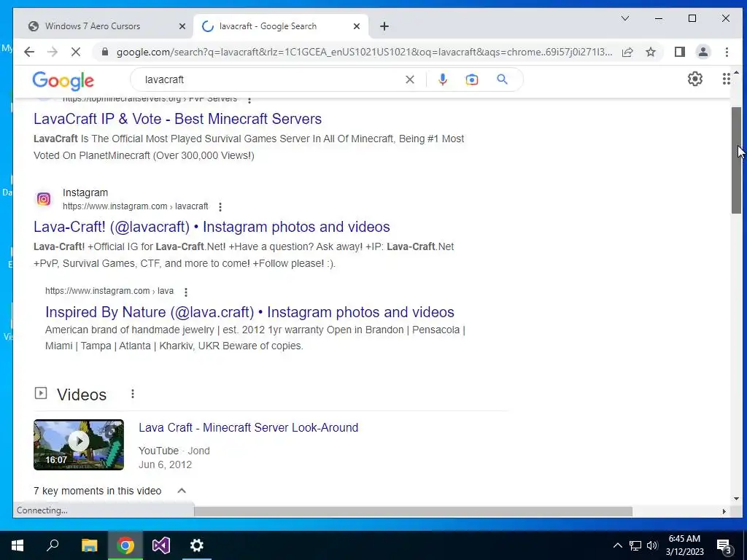Click the scroll down arrow of the page
The height and width of the screenshot is (560, 747).
[737, 499]
